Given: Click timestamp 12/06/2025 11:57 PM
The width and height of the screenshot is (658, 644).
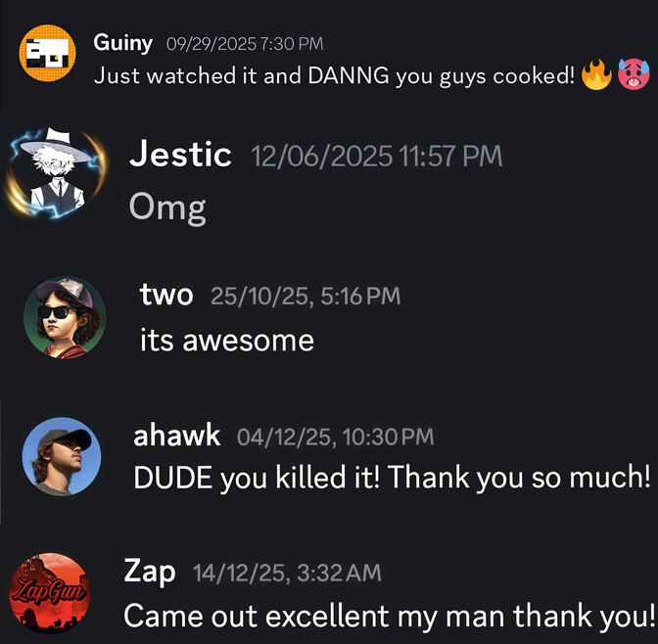Looking at the screenshot, I should pos(377,157).
